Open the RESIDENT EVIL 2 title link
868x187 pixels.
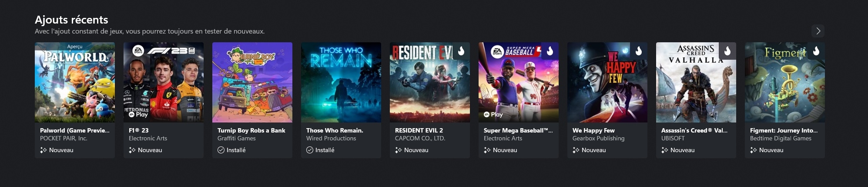tap(419, 130)
